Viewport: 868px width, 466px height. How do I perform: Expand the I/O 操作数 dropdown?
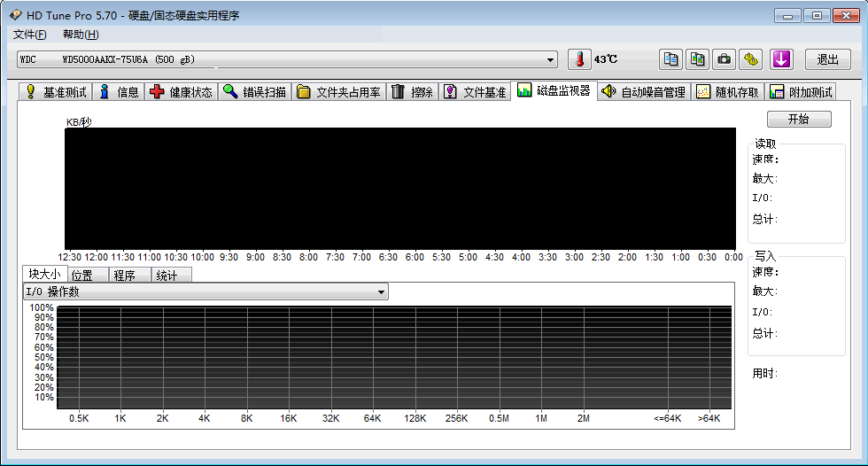tap(382, 291)
